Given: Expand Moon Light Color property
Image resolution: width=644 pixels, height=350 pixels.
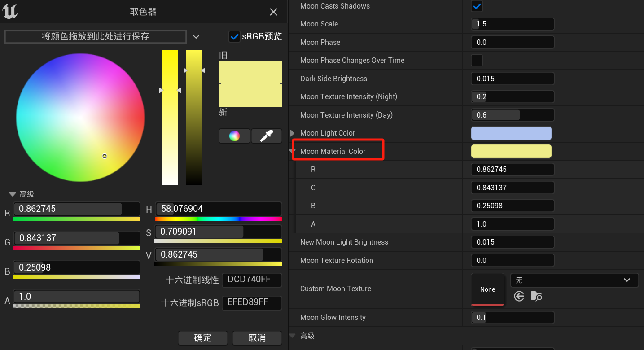Looking at the screenshot, I should [293, 133].
